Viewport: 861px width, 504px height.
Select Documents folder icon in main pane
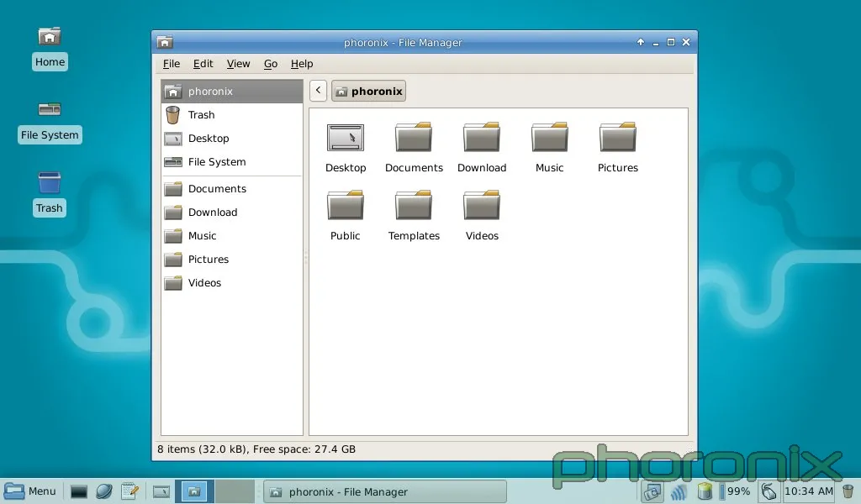[x=414, y=137]
